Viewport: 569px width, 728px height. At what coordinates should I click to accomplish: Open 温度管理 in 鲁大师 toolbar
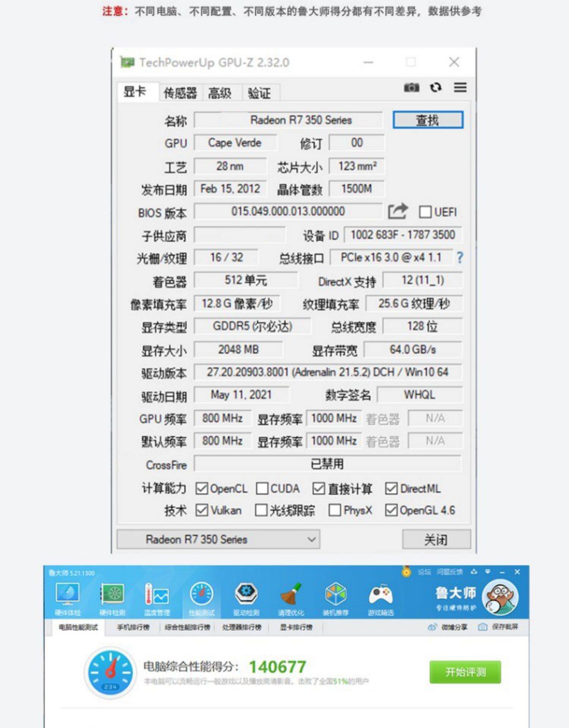[x=157, y=599]
